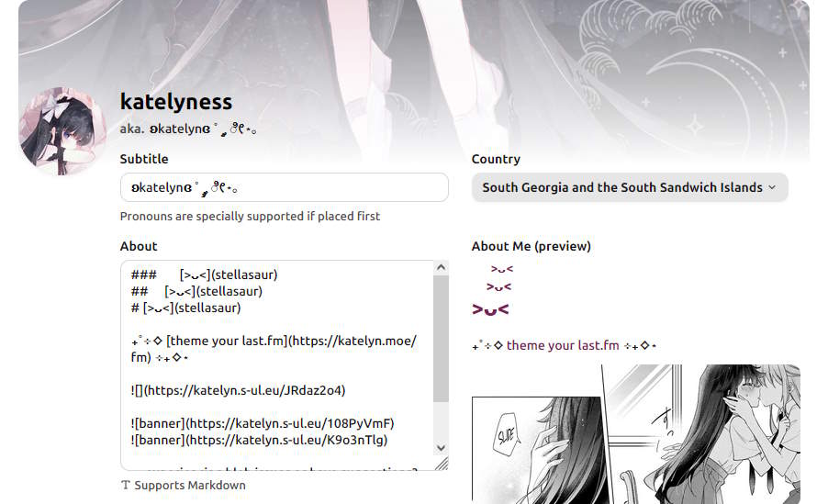Viewport: 828px width, 504px height.
Task: Click the '[theme your last.fm]' markdown line
Action: pyautogui.click(x=274, y=349)
